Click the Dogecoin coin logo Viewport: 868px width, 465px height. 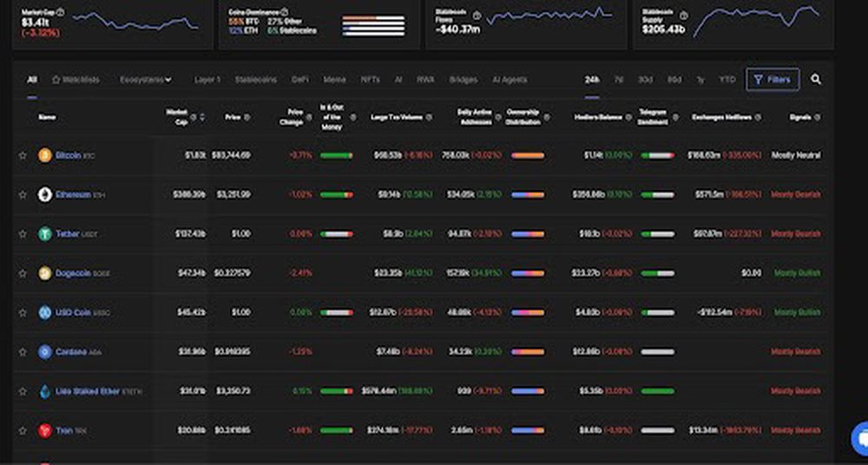click(x=45, y=273)
